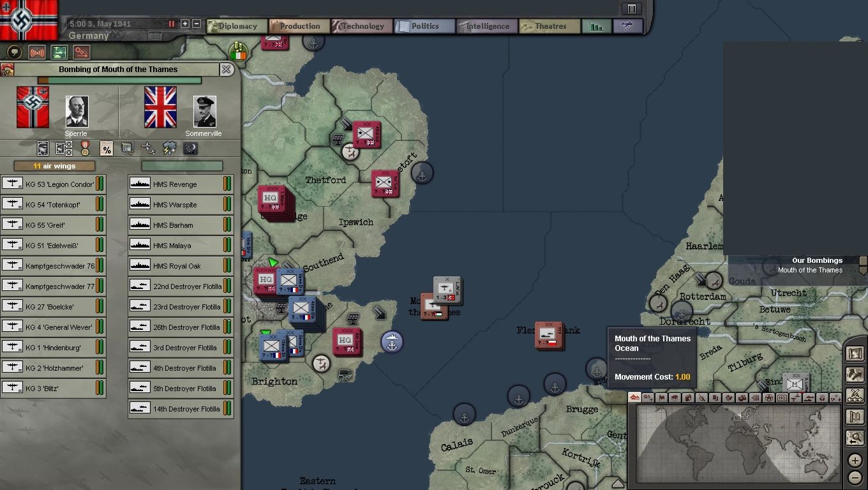Click the weather modifier storm icon
The image size is (868, 490).
[169, 149]
